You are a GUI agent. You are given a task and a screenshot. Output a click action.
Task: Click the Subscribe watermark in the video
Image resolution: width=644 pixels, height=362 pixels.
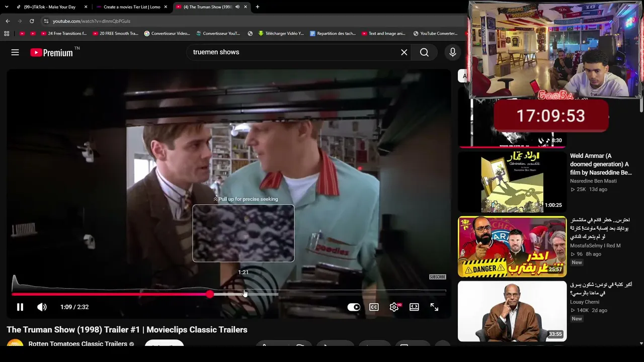tap(437, 277)
